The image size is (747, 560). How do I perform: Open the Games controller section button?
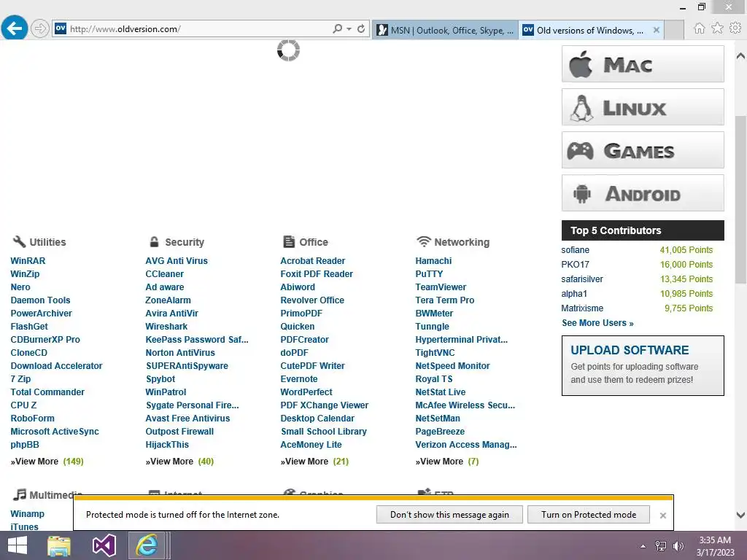point(643,150)
